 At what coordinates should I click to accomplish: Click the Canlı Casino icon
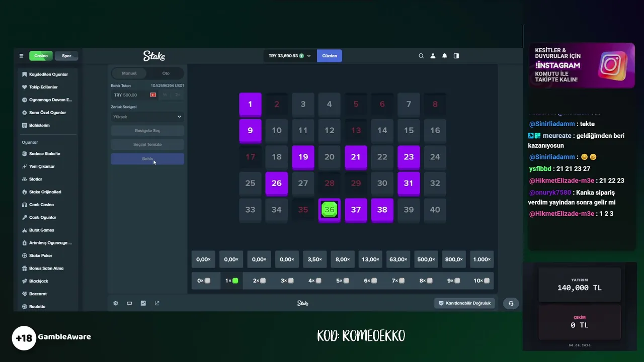pos(24,205)
